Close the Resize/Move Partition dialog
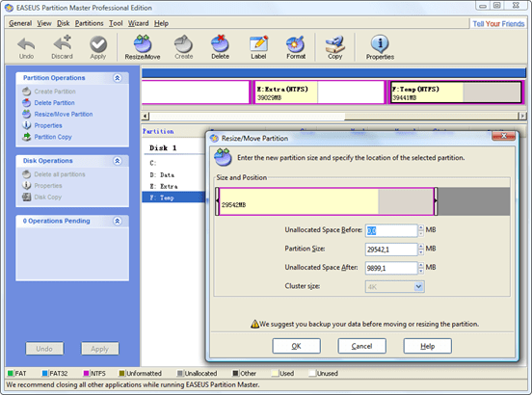This screenshot has height=395, width=532. [x=504, y=136]
